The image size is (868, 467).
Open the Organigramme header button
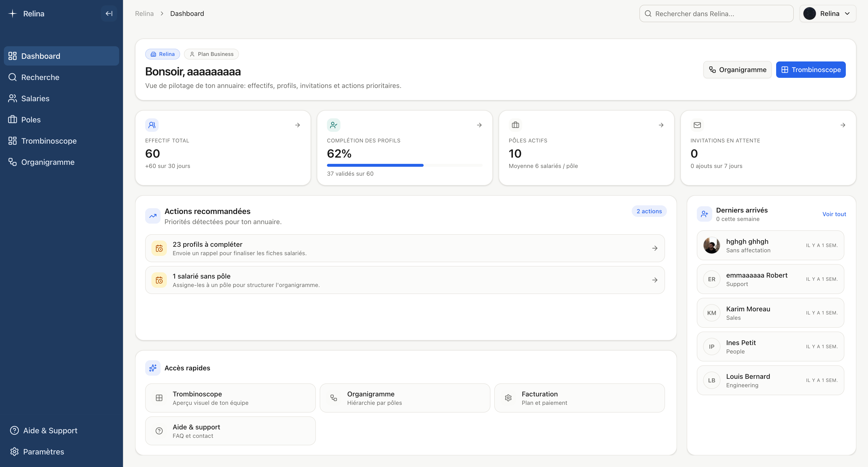[737, 70]
